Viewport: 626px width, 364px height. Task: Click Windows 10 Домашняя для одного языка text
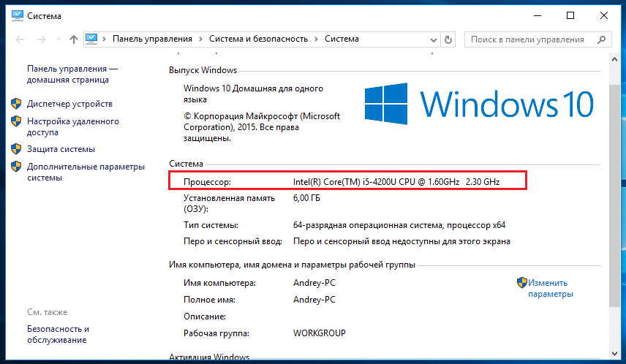point(253,94)
